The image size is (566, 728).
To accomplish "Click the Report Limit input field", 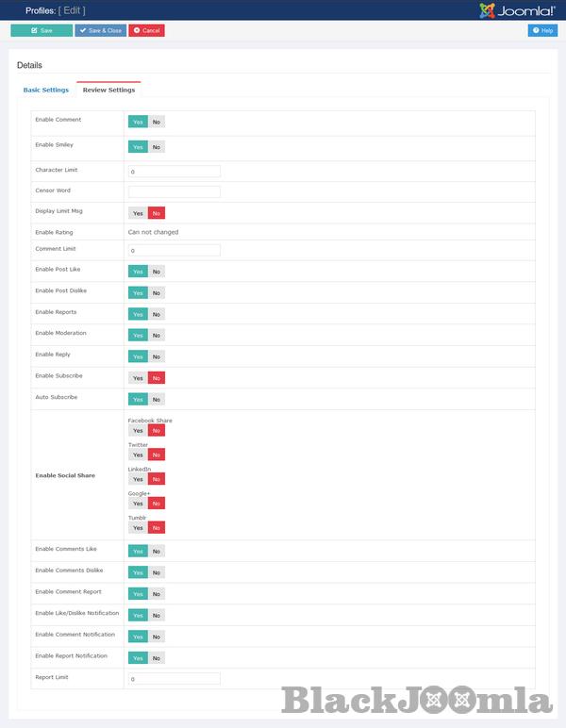I will (x=175, y=679).
